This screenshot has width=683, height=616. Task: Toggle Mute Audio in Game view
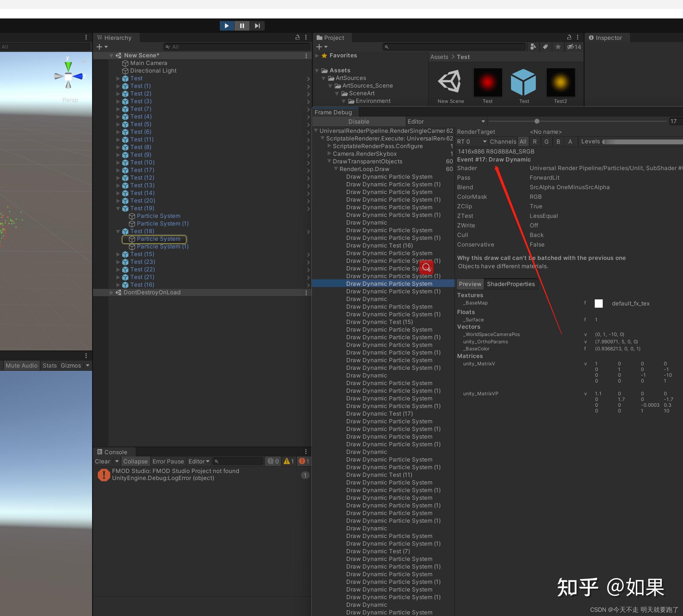21,366
